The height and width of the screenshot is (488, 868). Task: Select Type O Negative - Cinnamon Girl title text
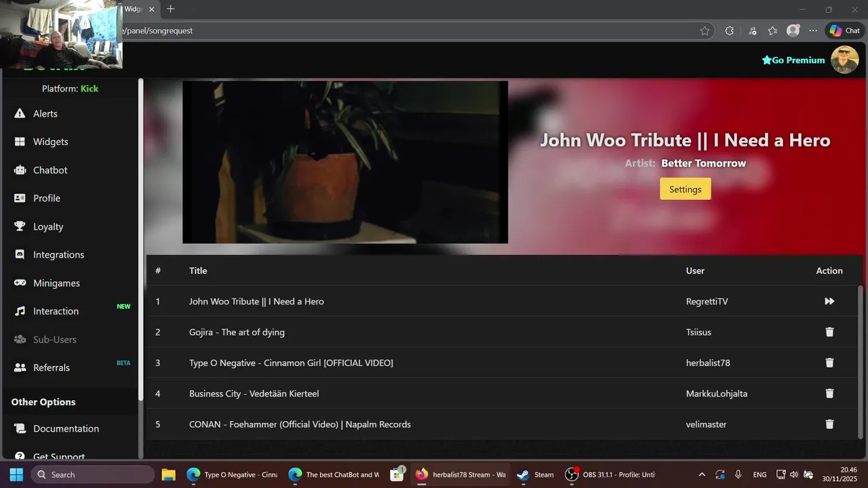(x=291, y=363)
